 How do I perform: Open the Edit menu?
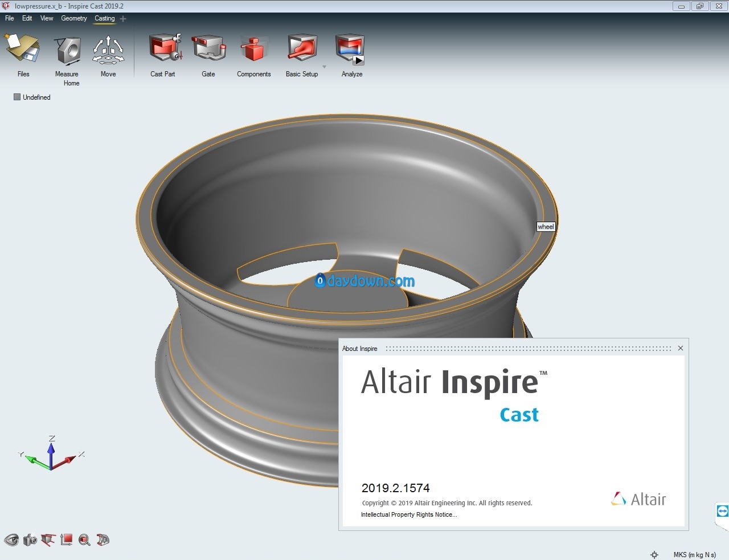27,18
